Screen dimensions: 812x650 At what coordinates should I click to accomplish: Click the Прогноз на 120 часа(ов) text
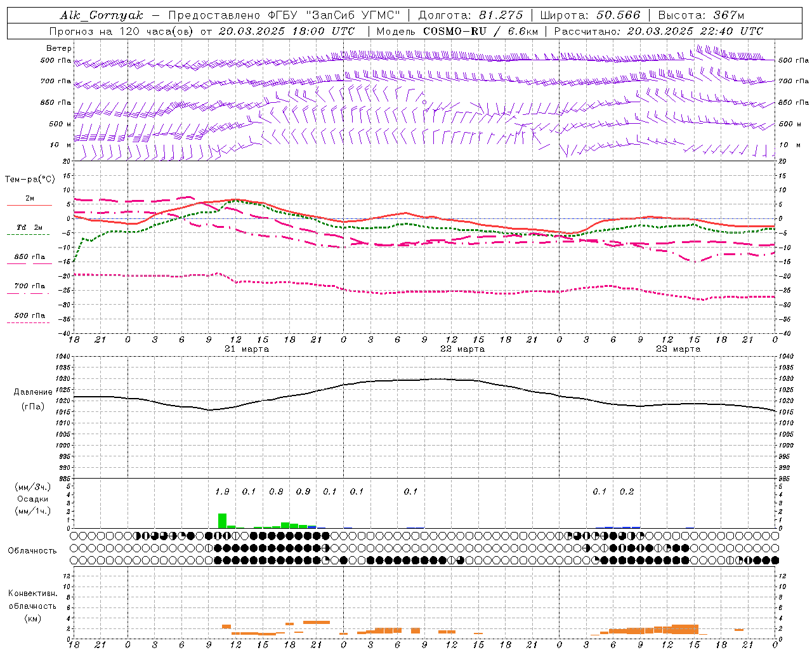pos(121,31)
